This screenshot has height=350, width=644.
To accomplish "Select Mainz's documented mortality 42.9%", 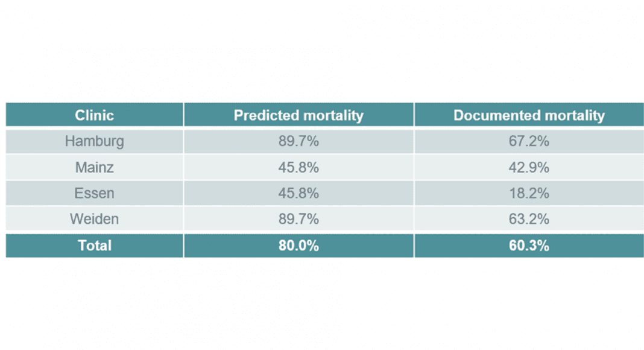I will point(529,167).
